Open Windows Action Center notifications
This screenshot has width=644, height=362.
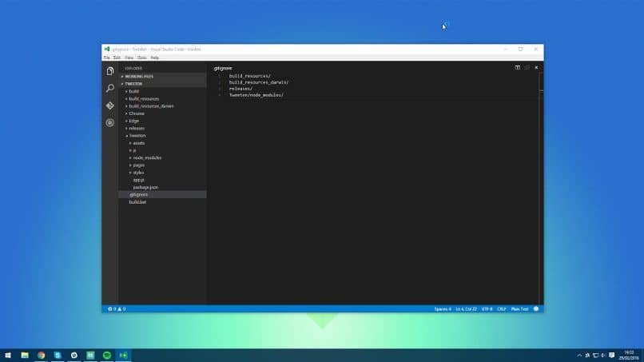(x=611, y=355)
